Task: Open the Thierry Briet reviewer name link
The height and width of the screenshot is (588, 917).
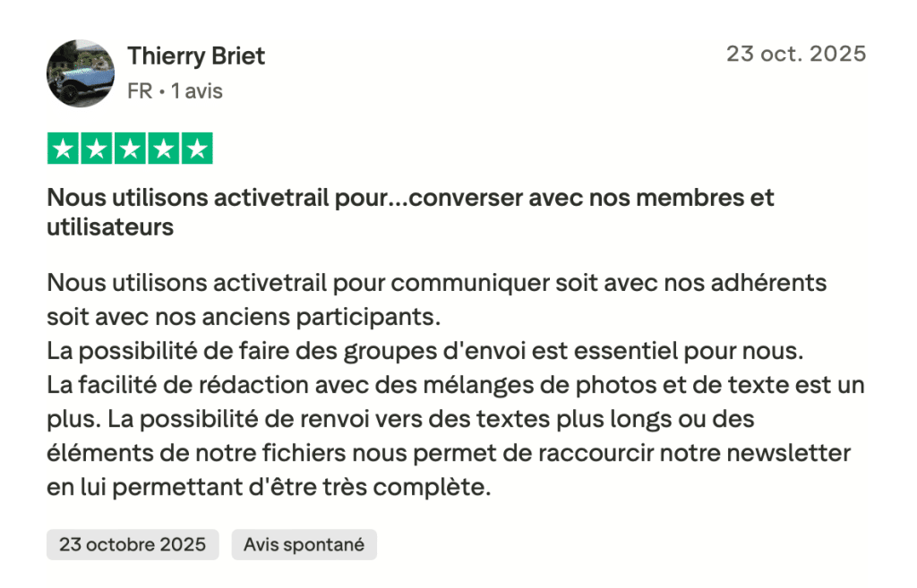Action: tap(196, 56)
